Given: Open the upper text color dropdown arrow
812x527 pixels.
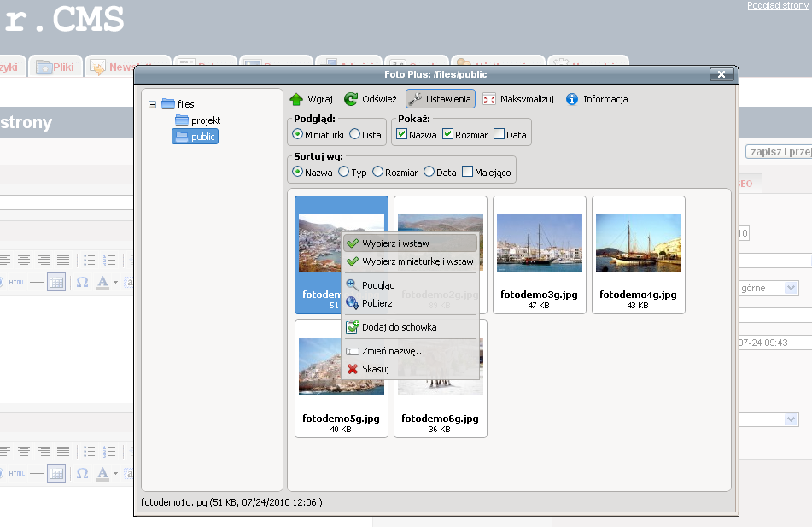Looking at the screenshot, I should click(x=115, y=283).
